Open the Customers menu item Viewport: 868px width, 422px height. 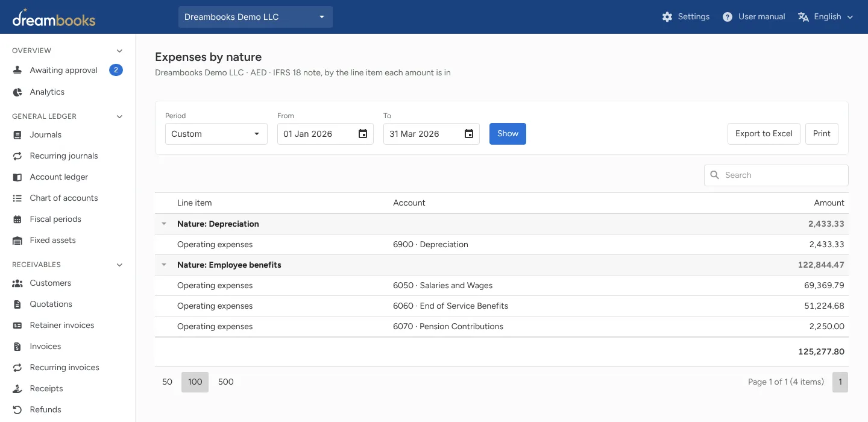(x=51, y=283)
